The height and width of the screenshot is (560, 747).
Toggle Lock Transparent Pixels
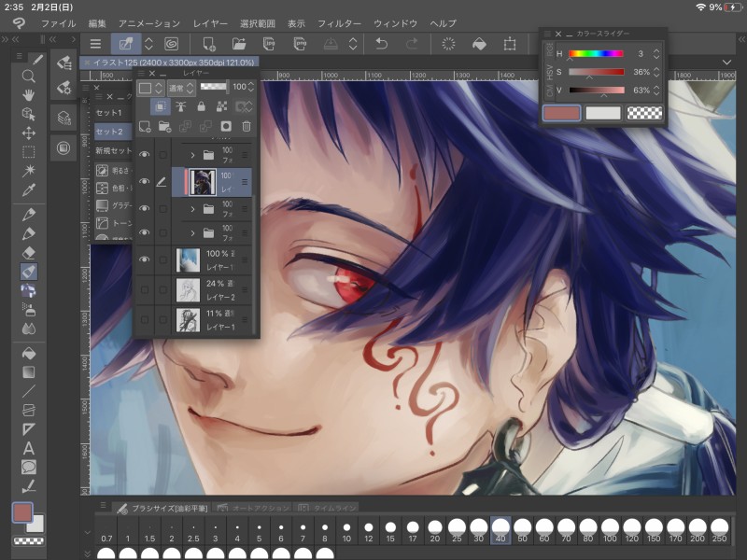(x=221, y=106)
